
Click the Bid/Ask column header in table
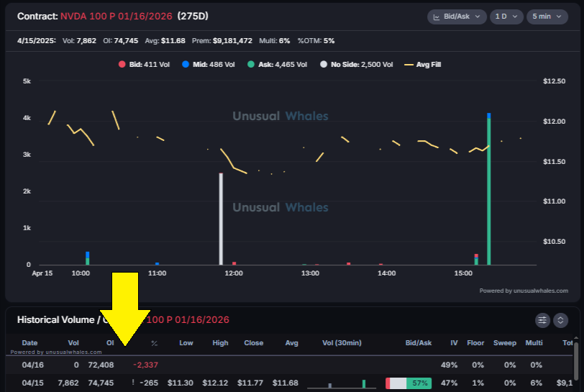(x=419, y=343)
